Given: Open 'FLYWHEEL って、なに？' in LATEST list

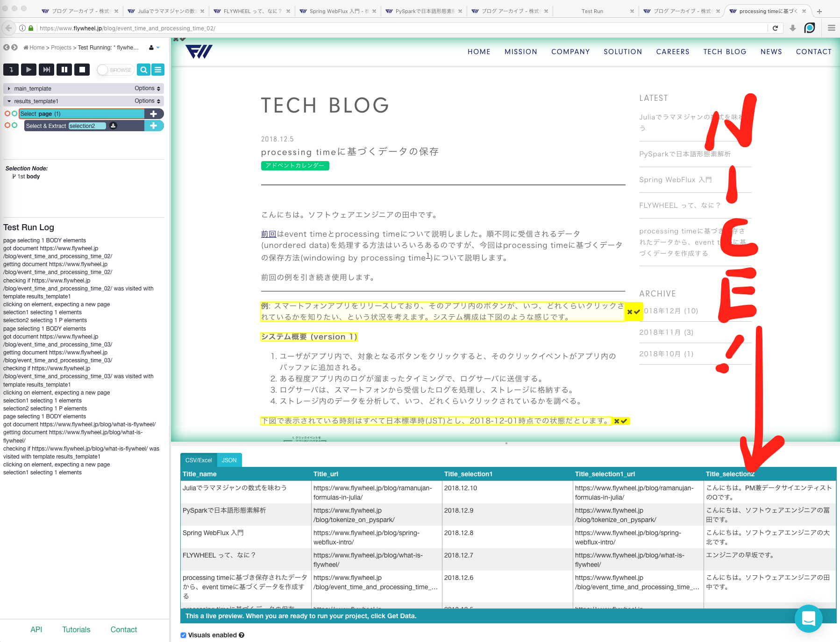Looking at the screenshot, I should pyautogui.click(x=680, y=205).
